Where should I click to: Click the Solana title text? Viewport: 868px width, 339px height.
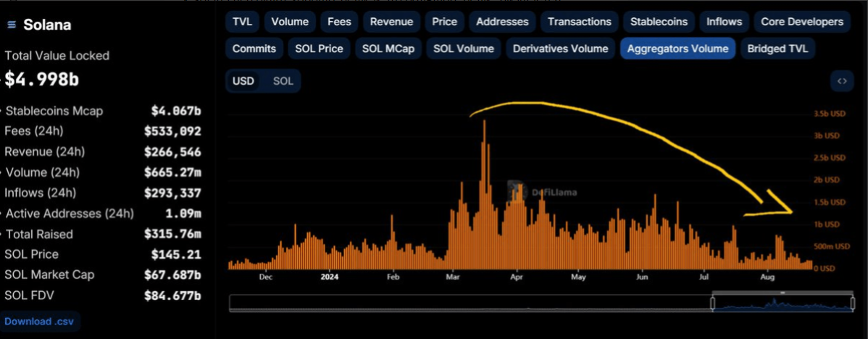[x=47, y=25]
